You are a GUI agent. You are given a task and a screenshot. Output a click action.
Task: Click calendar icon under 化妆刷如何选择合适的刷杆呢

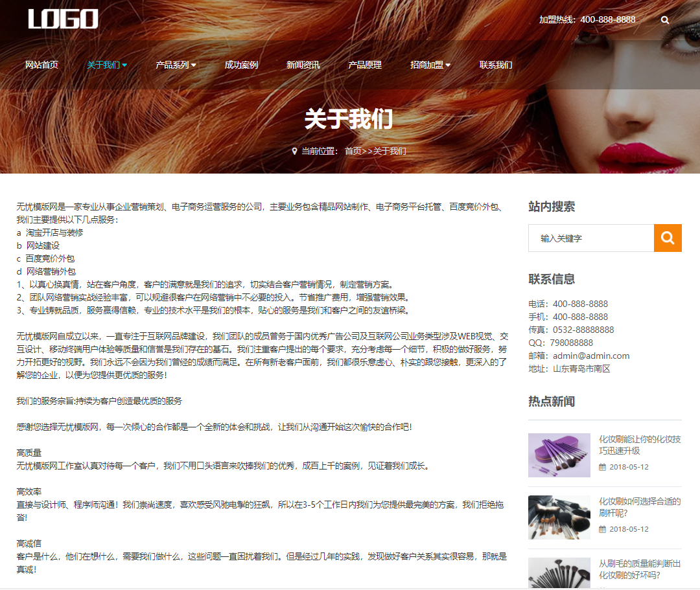pyautogui.click(x=602, y=529)
